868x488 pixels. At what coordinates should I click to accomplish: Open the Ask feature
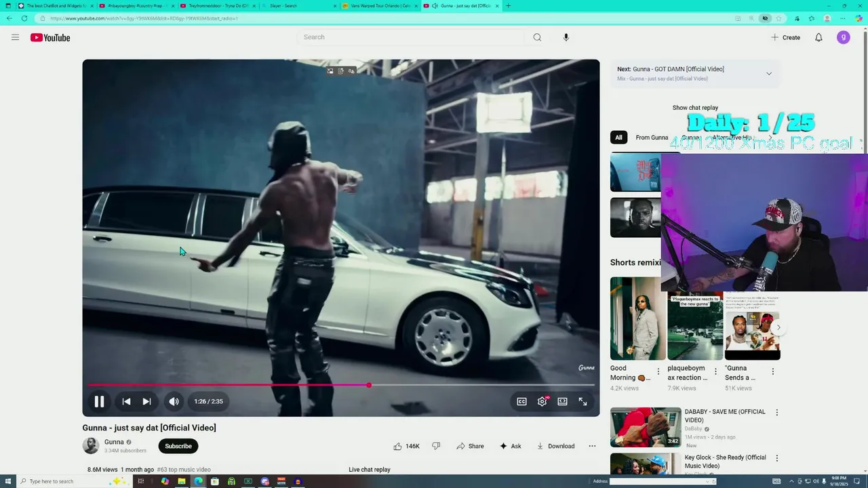(511, 446)
